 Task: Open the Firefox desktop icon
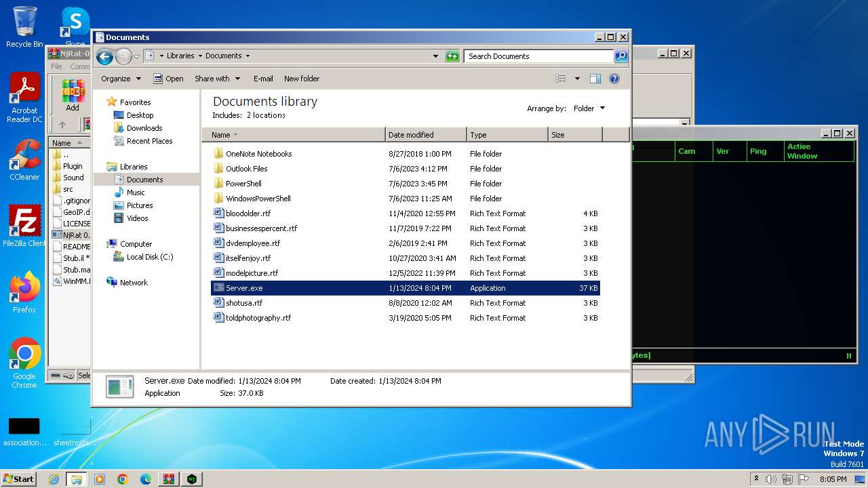coord(24,293)
